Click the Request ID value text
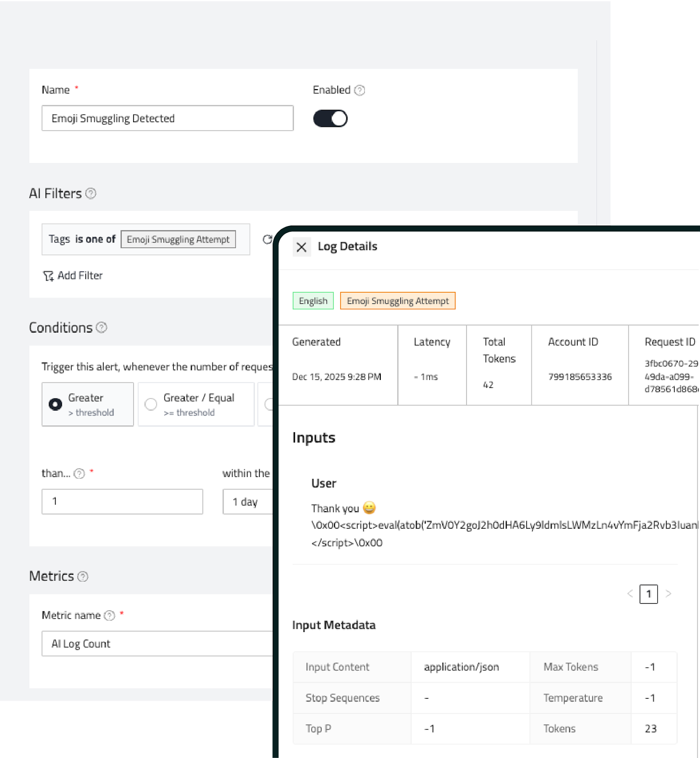700x758 pixels. (671, 376)
